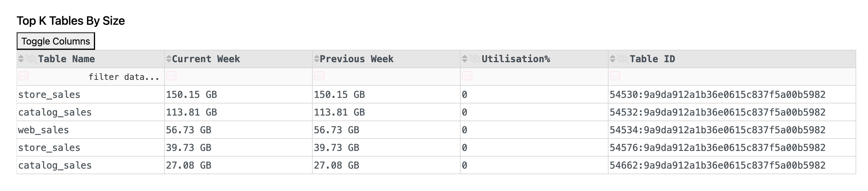Sort the Current Week column
Screen dimensions: 868x191
pyautogui.click(x=169, y=59)
